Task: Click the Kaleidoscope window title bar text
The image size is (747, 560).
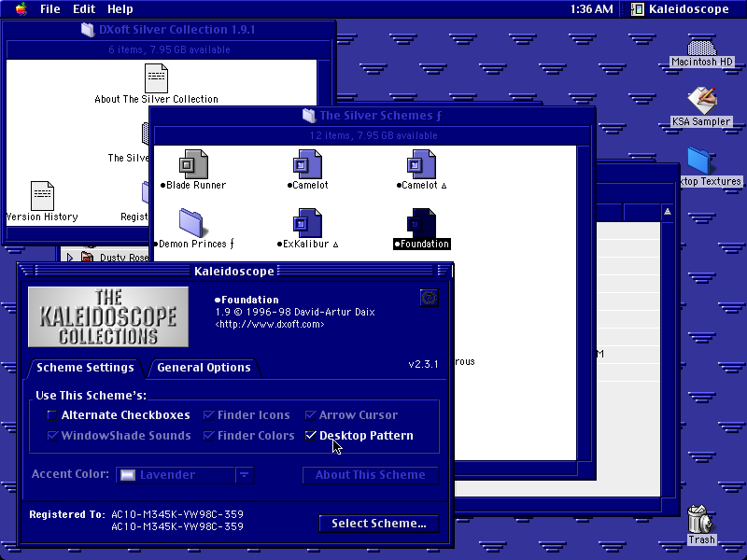Action: (234, 272)
